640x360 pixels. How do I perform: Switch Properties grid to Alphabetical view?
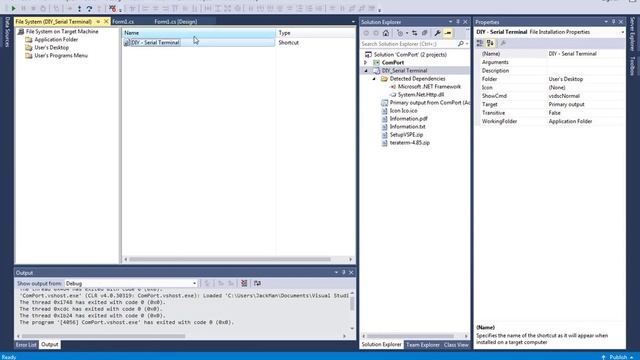(x=490, y=43)
